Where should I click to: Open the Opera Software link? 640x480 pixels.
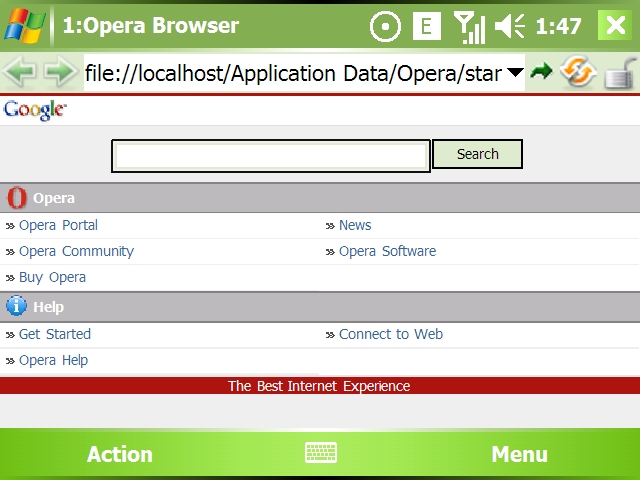pyautogui.click(x=387, y=251)
